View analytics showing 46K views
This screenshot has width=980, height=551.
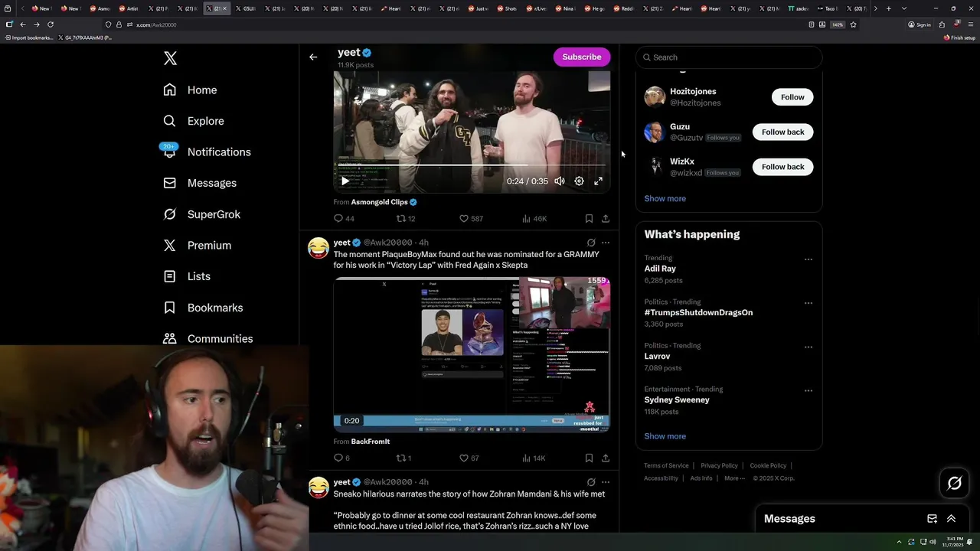point(534,219)
